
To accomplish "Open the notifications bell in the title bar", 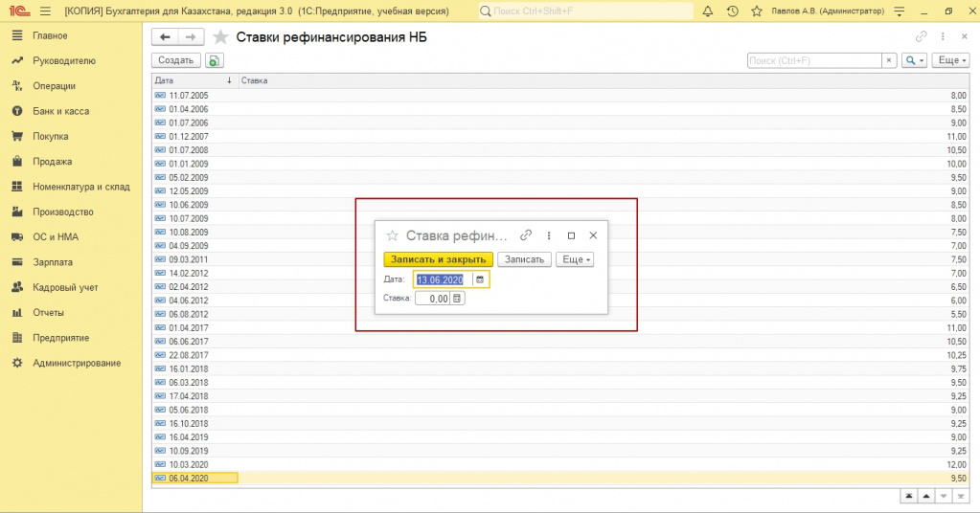I will [x=708, y=11].
